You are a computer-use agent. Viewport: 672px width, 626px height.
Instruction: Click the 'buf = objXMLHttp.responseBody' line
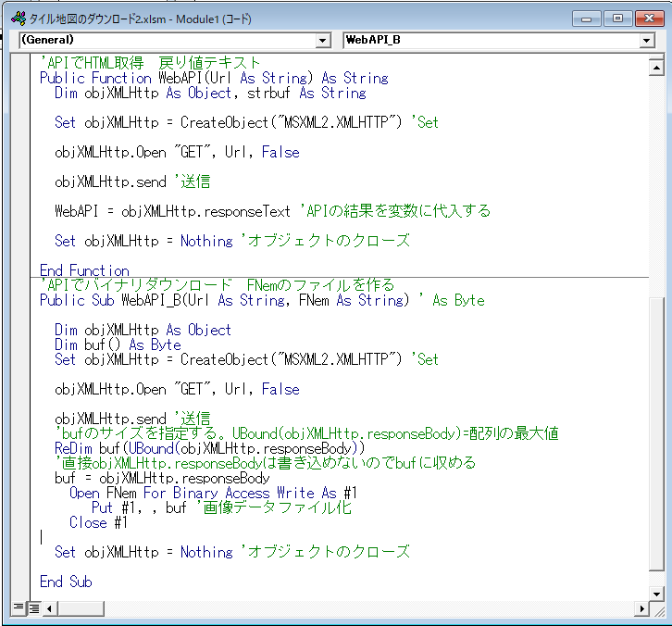click(x=162, y=478)
